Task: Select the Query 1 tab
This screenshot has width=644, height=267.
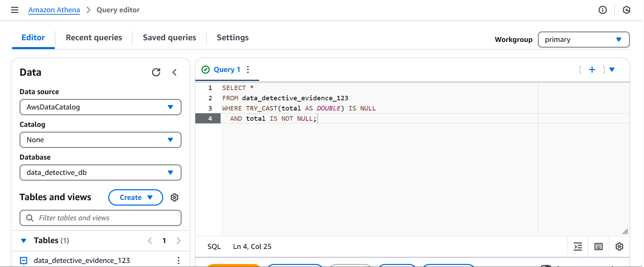Action: click(227, 70)
